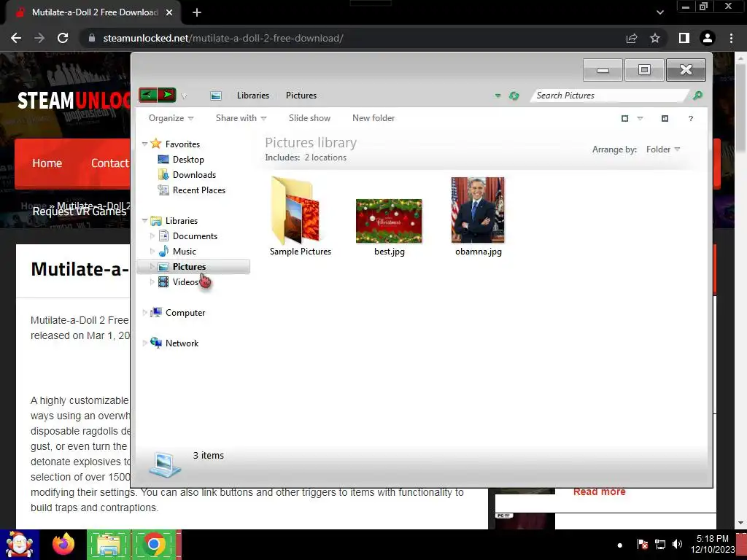Reload the Chrome page
The image size is (747, 560).
click(x=63, y=38)
